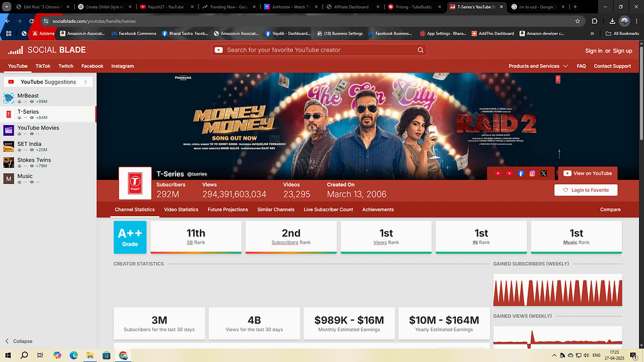Click the Login to Favorite button

click(586, 190)
